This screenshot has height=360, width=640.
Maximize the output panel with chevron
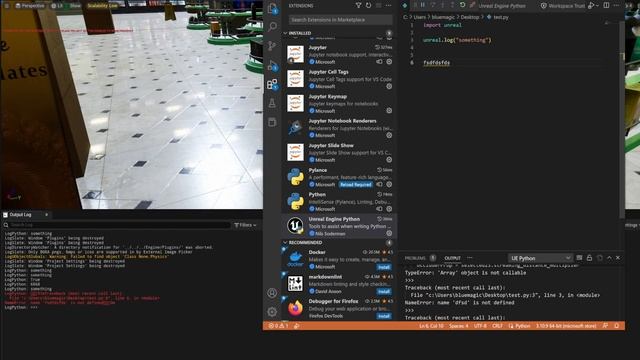[x=609, y=258]
